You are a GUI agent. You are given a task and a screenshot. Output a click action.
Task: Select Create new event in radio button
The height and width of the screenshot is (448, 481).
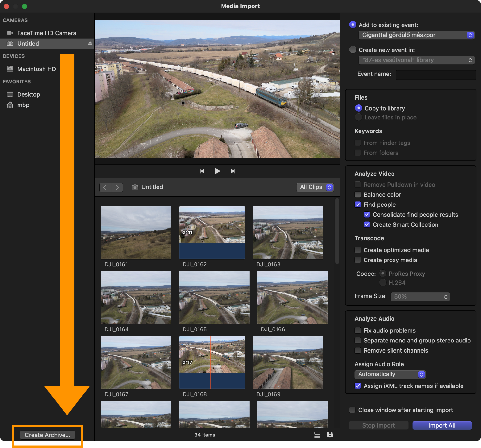pos(353,50)
